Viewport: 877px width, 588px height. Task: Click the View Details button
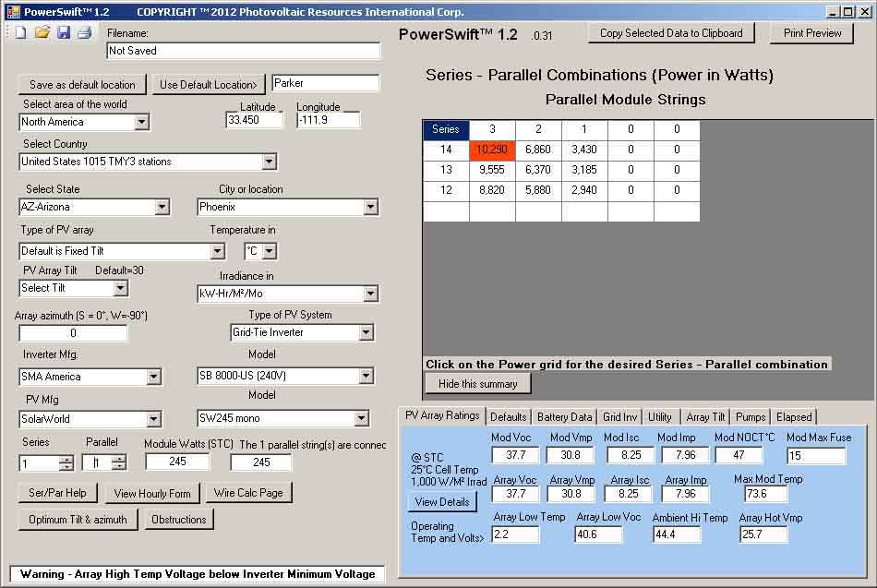tap(442, 502)
